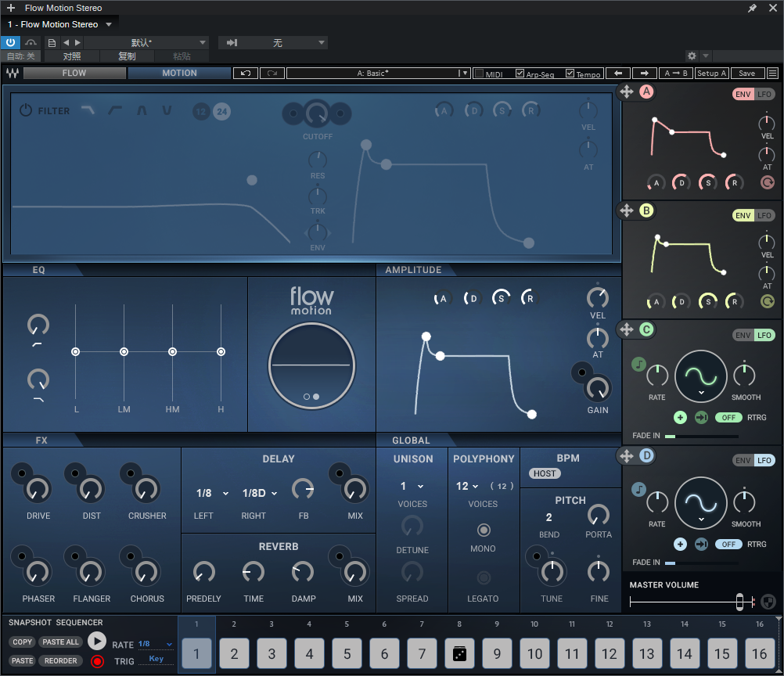The image size is (784, 676).
Task: Click the master volume slider handle
Action: click(739, 602)
